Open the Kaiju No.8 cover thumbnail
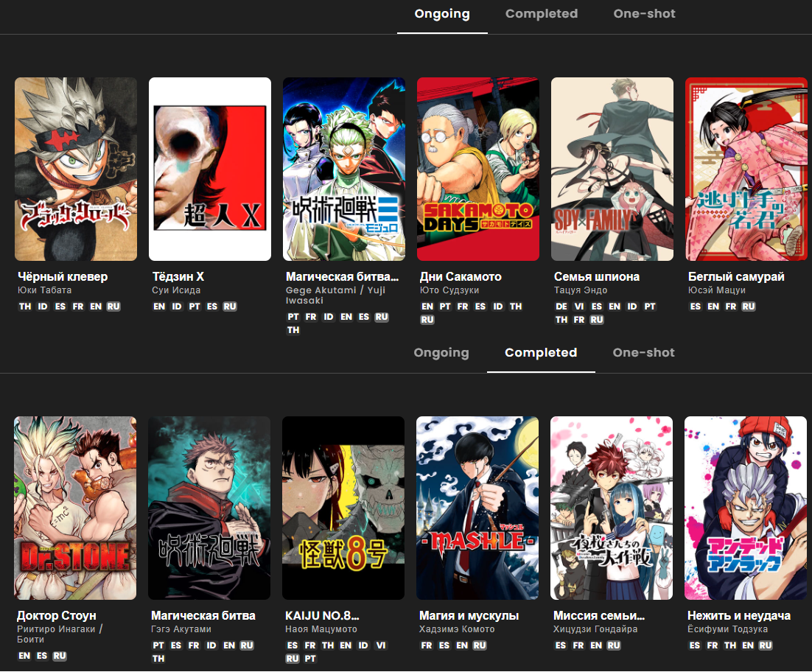 coord(343,508)
